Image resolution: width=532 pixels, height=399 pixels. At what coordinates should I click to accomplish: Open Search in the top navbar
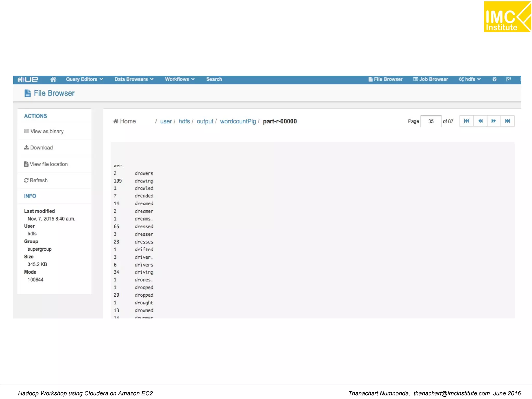click(214, 79)
